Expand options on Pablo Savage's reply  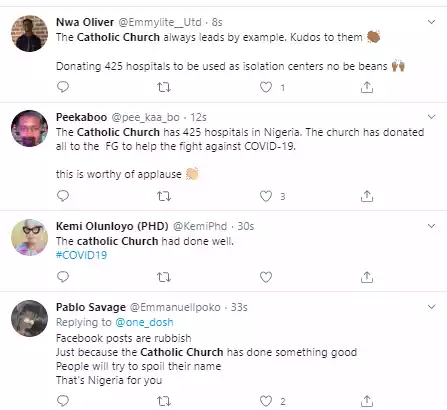click(432, 307)
